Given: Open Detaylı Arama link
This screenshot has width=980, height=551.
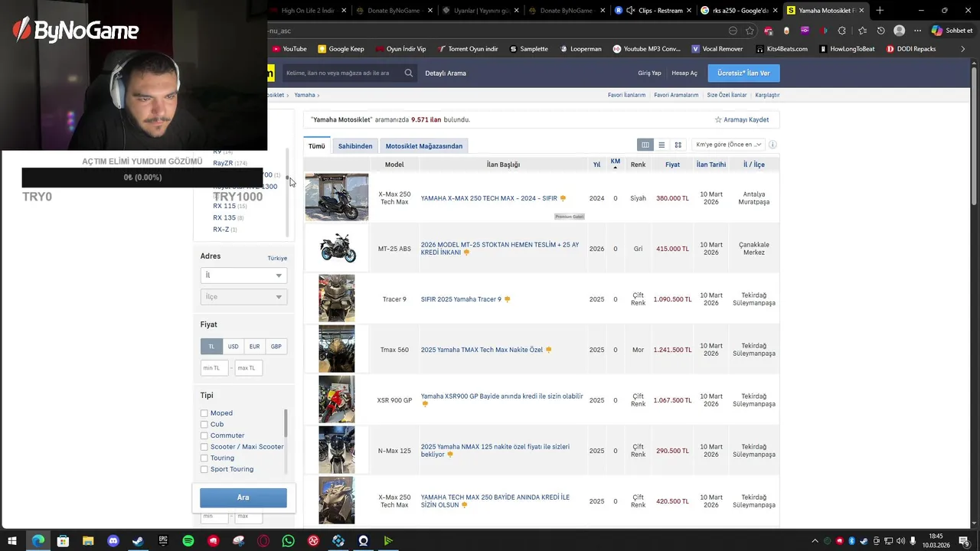Looking at the screenshot, I should (446, 73).
